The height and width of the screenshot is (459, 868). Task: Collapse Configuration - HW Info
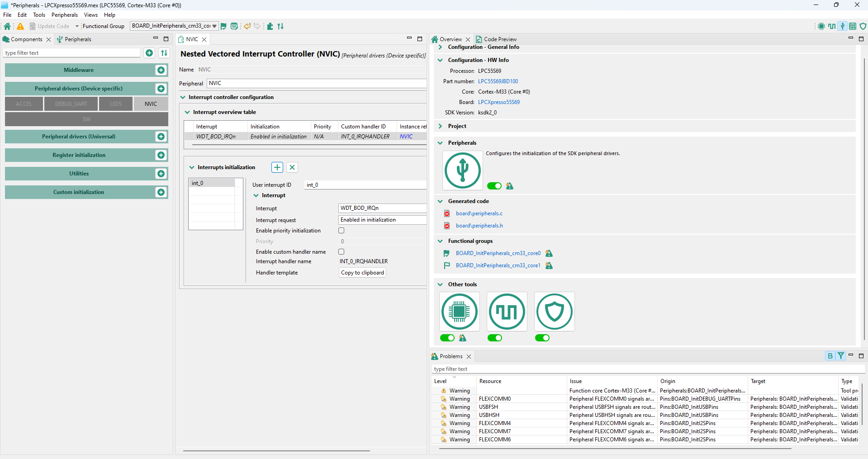(x=440, y=60)
